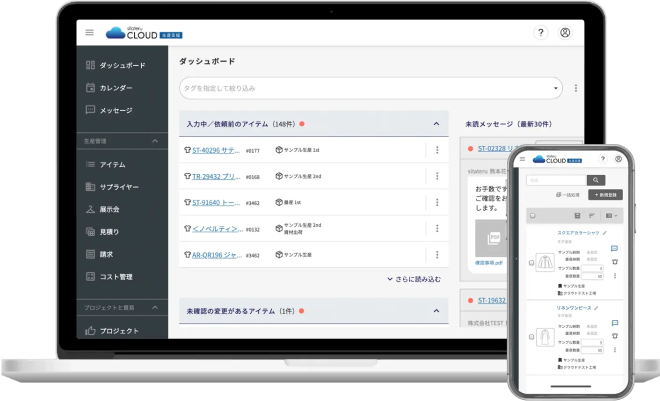Open the shirt thumbnail for スクエアカラーシャツ
This screenshot has height=401, width=660.
[x=545, y=263]
